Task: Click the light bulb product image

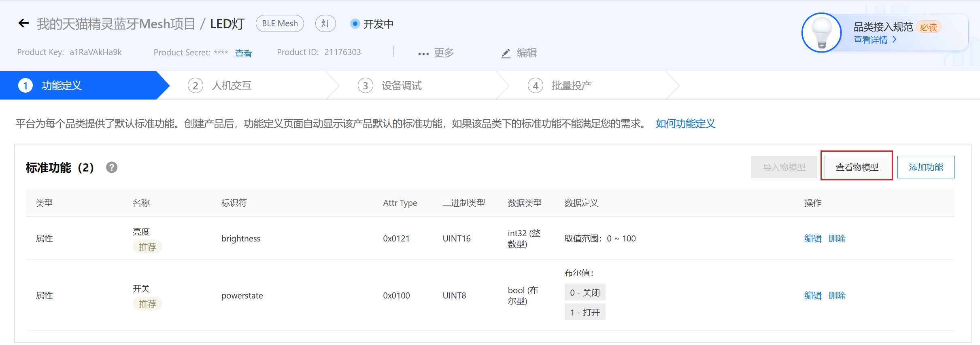Action: pyautogui.click(x=821, y=33)
